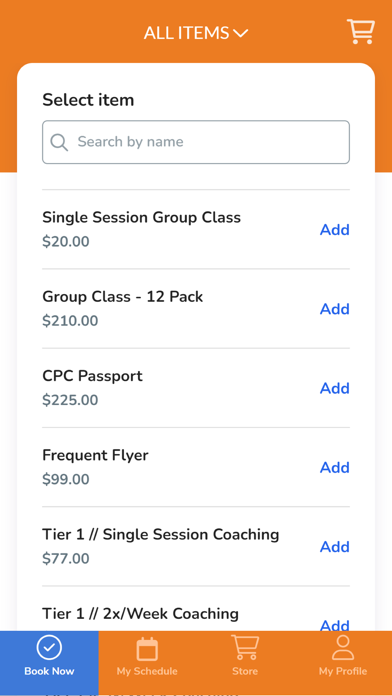Expand the ALL ITEMS dropdown chevron
This screenshot has height=696, width=392.
coord(240,33)
